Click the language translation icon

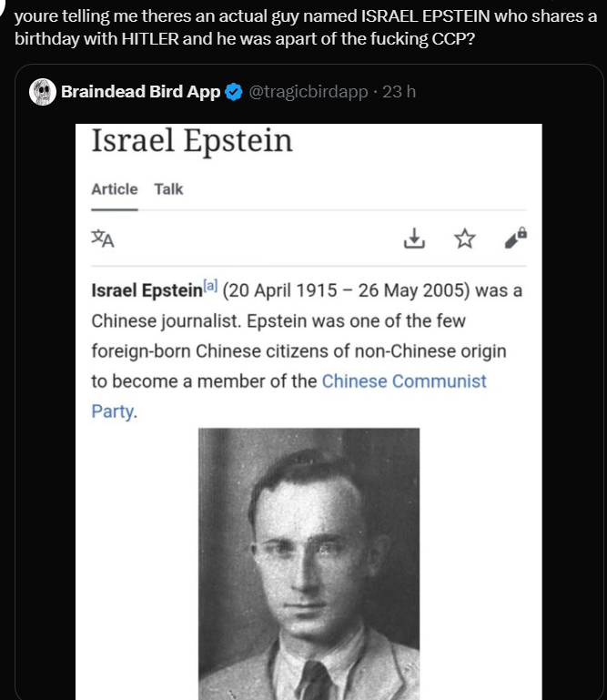(103, 239)
